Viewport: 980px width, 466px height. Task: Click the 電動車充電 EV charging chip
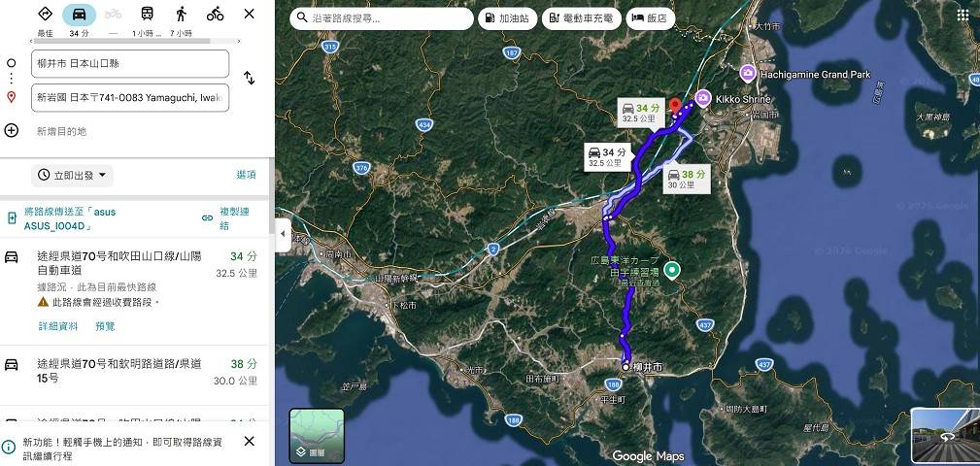(x=582, y=18)
